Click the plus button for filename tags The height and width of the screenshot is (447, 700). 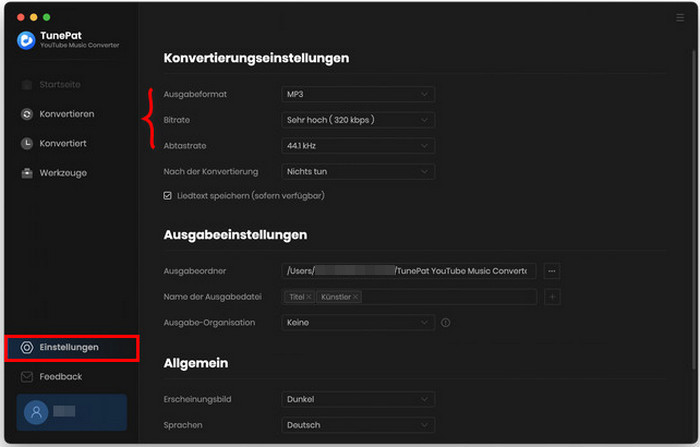552,297
